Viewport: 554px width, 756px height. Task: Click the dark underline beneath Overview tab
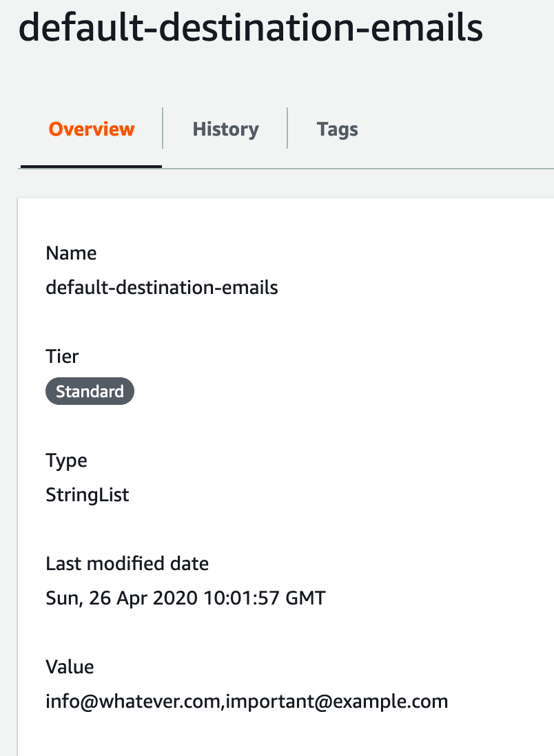[92, 167]
